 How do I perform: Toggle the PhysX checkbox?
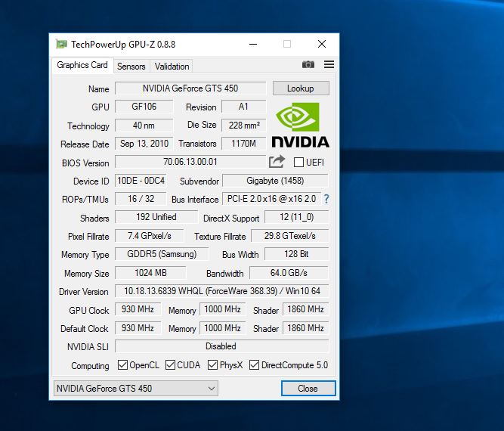[x=212, y=364]
